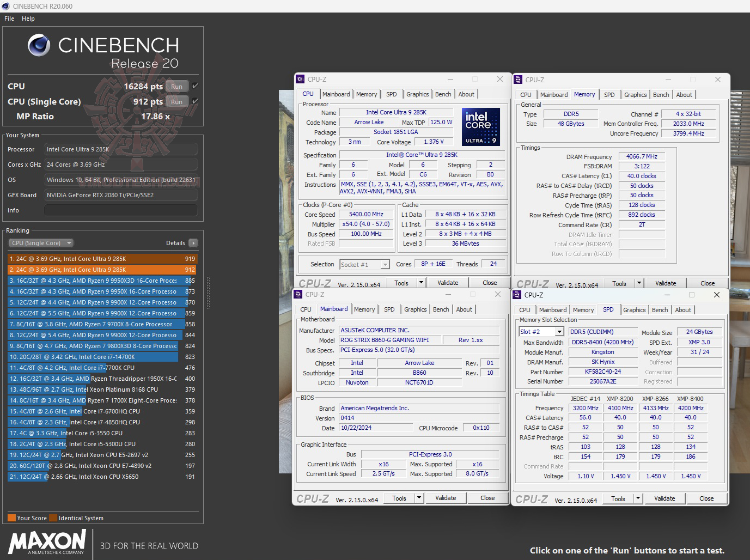Run the CPU multi-core benchmark
750x560 pixels.
(x=176, y=86)
